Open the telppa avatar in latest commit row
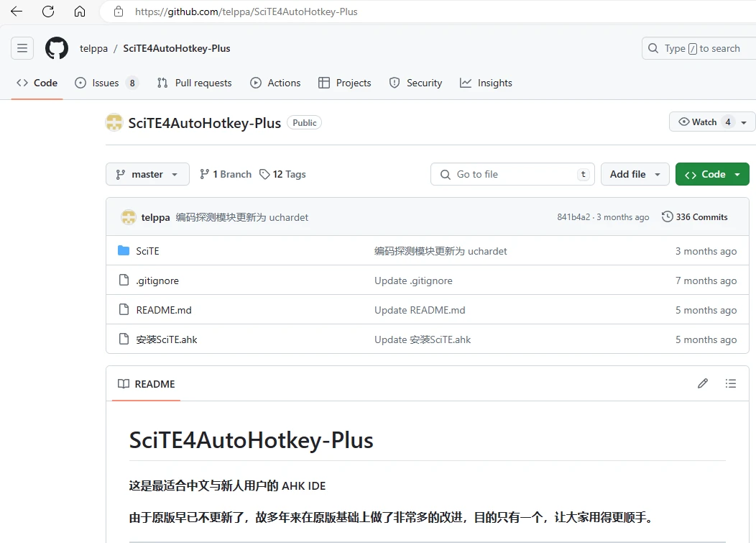 point(128,217)
